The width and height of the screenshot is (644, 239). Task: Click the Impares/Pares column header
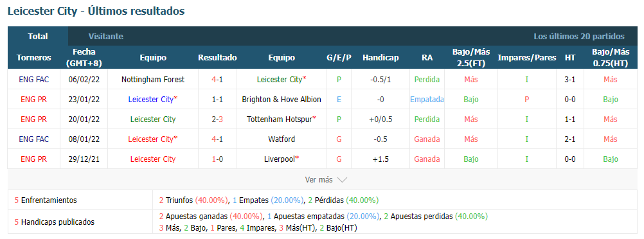(x=526, y=57)
